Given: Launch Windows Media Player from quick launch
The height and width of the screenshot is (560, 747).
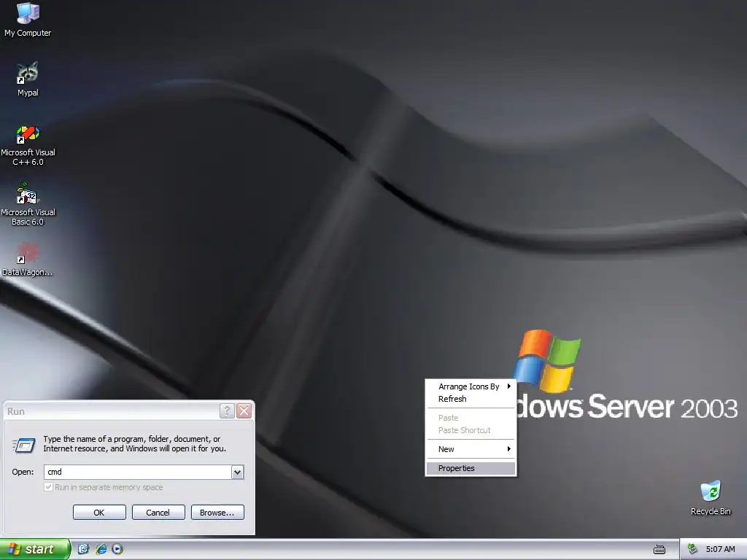Looking at the screenshot, I should tap(117, 549).
